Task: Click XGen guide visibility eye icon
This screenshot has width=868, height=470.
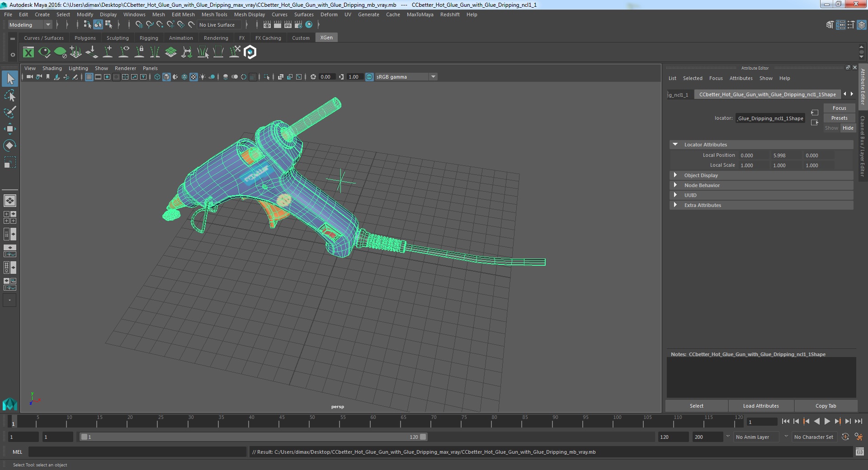Action: pos(123,52)
